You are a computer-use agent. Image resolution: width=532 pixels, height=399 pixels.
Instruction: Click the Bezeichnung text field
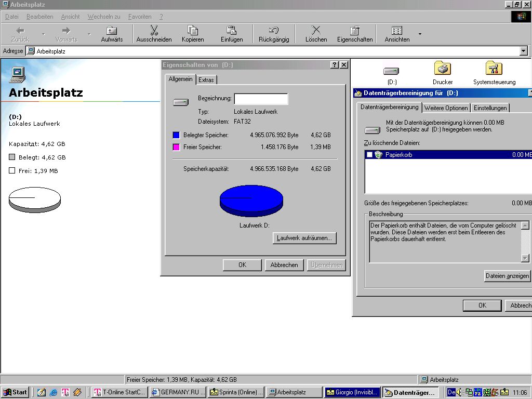[261, 99]
